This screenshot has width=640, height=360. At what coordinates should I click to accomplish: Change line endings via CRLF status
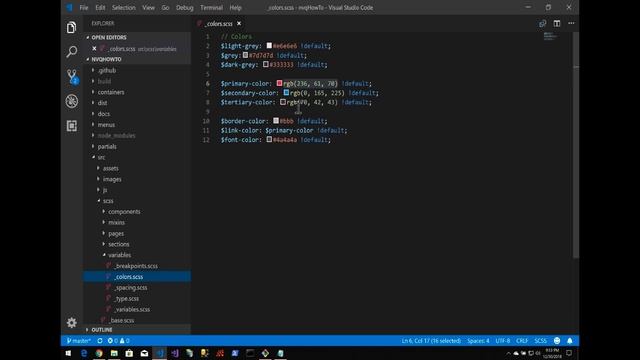[x=522, y=341]
